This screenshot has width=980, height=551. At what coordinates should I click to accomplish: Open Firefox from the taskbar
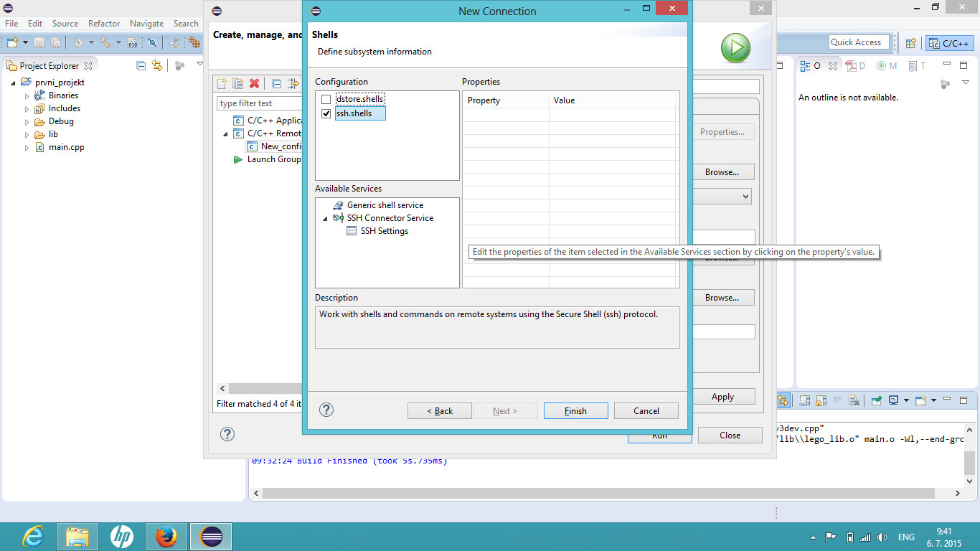pos(166,537)
